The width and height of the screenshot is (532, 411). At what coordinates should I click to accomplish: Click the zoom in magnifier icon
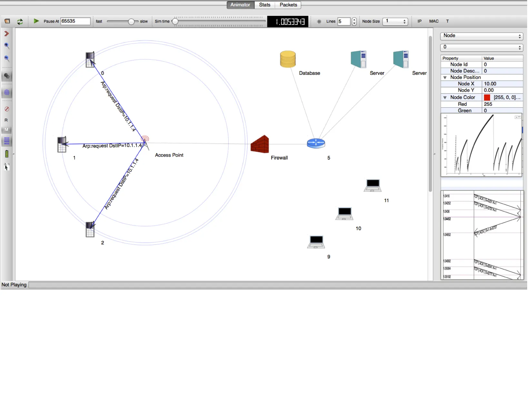coord(7,46)
